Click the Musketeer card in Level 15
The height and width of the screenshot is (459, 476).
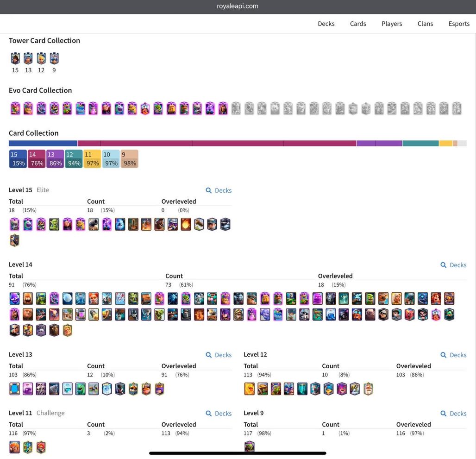pyautogui.click(x=173, y=225)
